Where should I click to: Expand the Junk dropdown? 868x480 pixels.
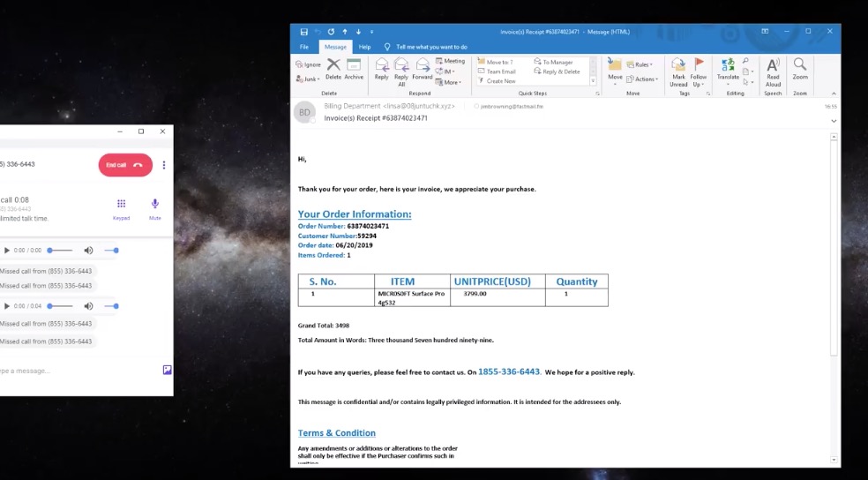(307, 79)
